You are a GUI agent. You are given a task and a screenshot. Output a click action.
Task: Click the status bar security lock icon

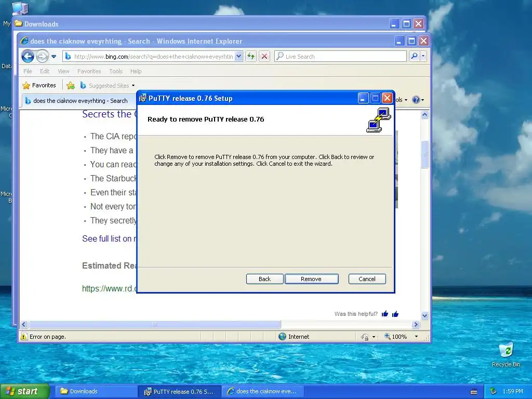point(365,337)
